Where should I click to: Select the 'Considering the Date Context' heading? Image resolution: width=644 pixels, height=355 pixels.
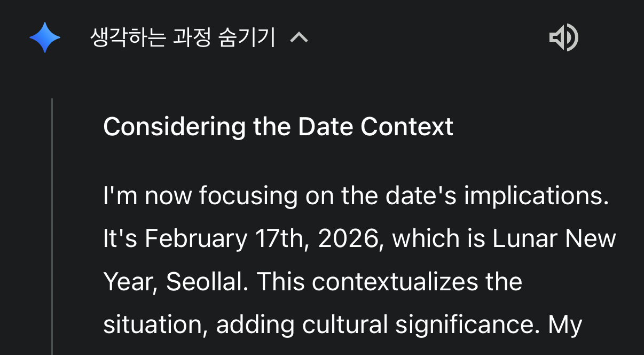click(278, 127)
